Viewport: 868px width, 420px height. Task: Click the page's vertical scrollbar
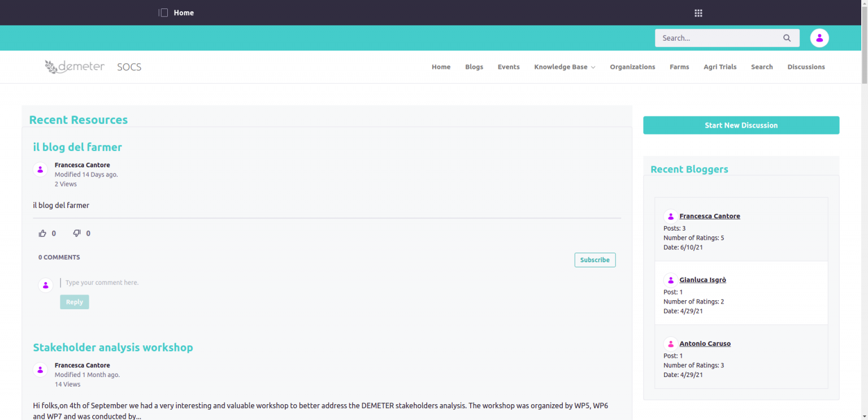(864, 170)
